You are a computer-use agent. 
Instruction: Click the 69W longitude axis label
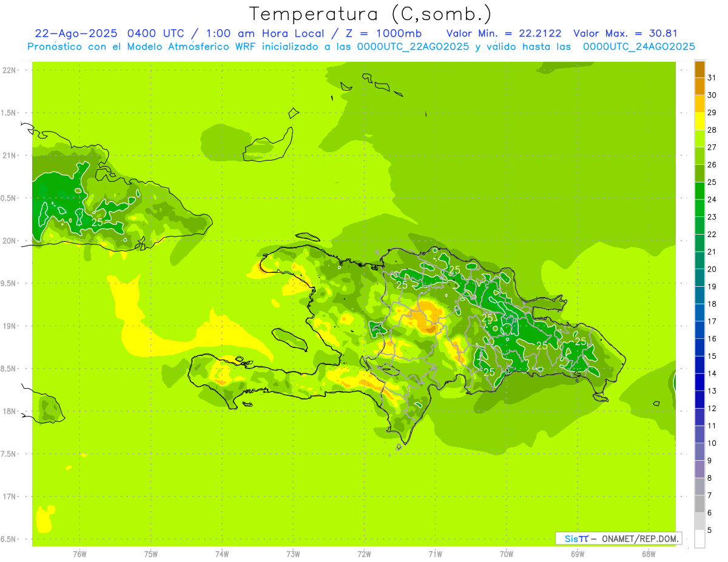(x=578, y=554)
